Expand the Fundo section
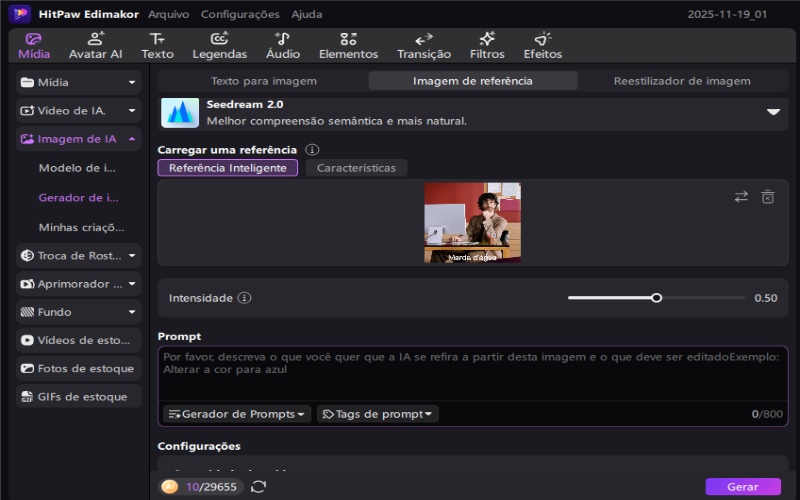Viewport: 800px width, 500px height. (x=132, y=312)
